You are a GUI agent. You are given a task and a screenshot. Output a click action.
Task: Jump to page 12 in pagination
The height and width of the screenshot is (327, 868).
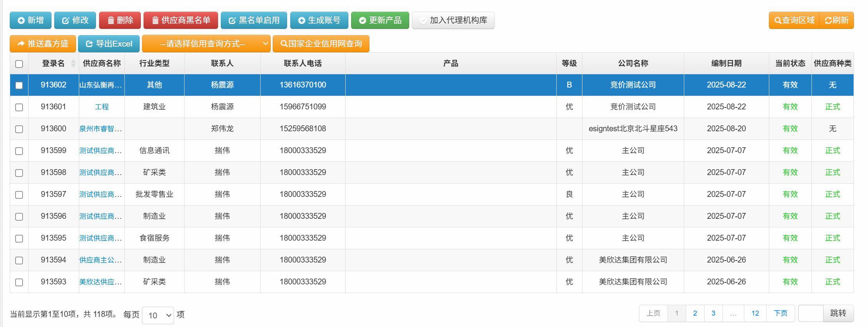[755, 313]
